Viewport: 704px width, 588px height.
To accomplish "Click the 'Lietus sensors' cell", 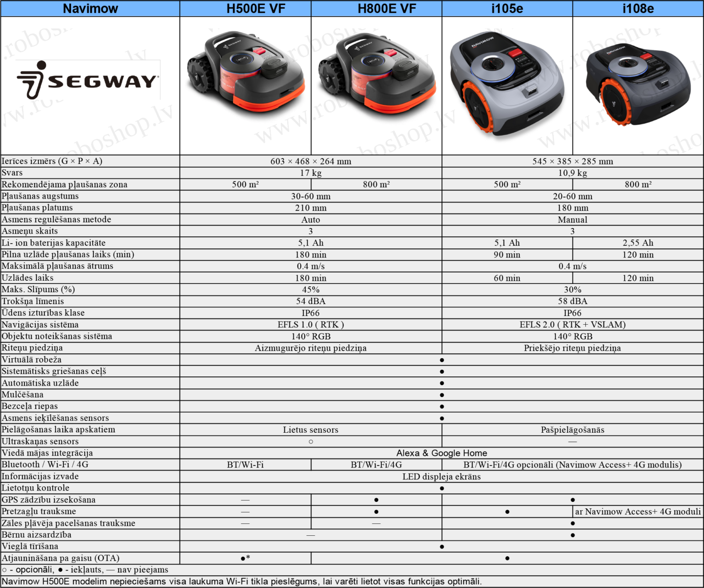I will [x=311, y=430].
